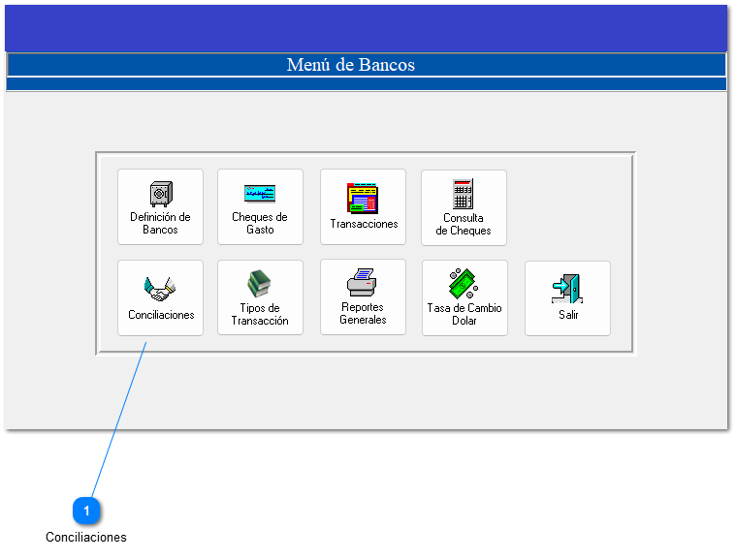Click the Transacciones ledger icon
The width and height of the screenshot is (736, 560).
363,198
